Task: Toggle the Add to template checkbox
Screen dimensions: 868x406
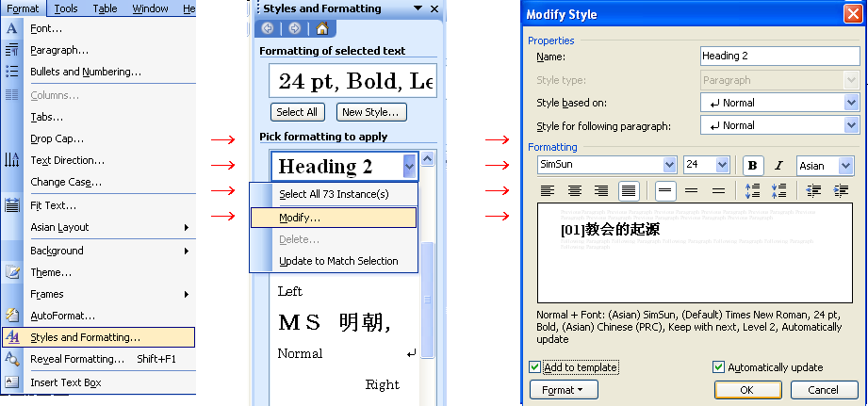Action: coord(535,367)
